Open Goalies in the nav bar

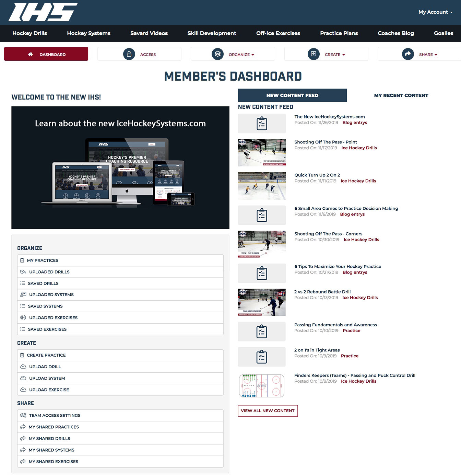(x=444, y=33)
